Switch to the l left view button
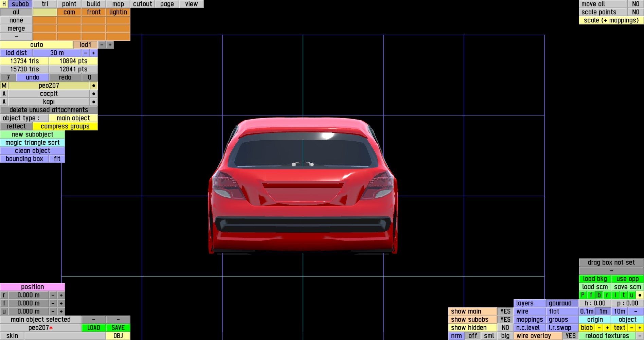Image resolution: width=644 pixels, height=340 pixels. [615, 295]
